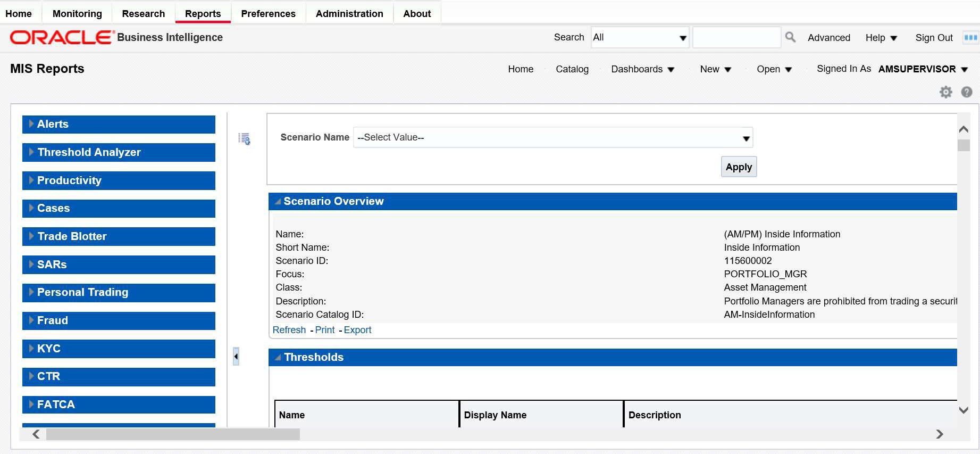Open the About tab

417,13
